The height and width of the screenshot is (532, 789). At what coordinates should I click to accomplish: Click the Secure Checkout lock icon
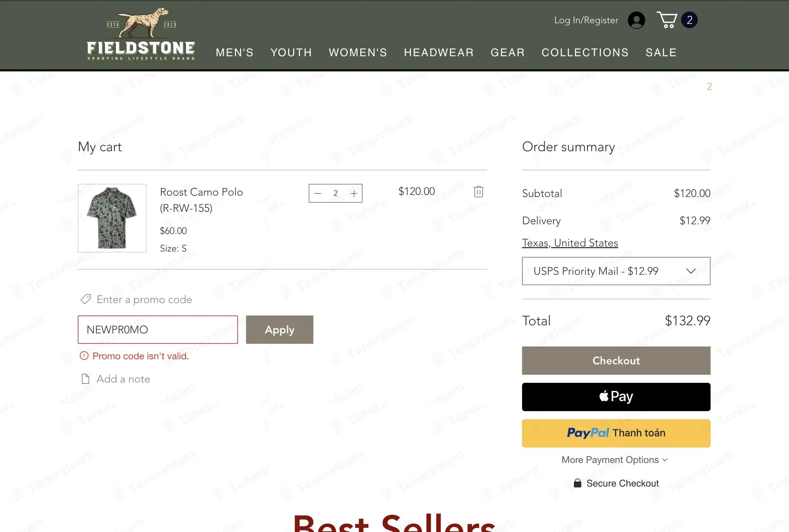coord(577,483)
